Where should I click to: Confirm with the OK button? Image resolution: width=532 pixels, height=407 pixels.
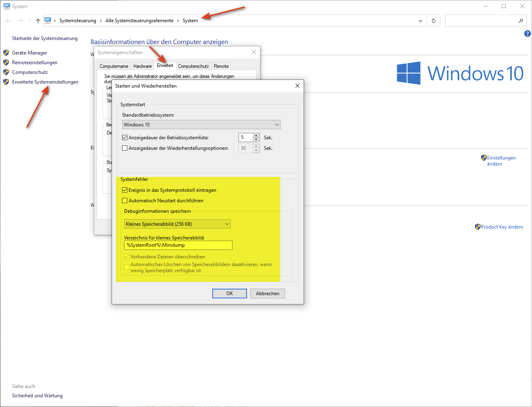pyautogui.click(x=230, y=294)
